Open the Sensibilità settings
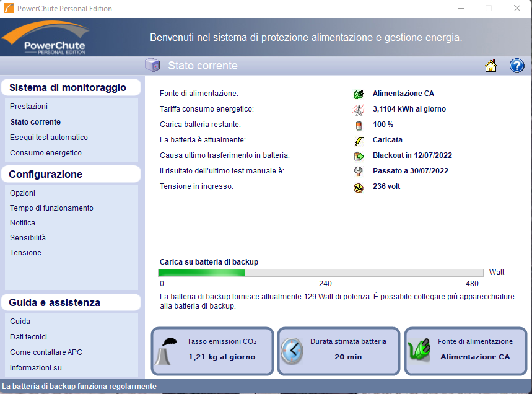Viewport: 532px width, 394px height. (x=28, y=238)
